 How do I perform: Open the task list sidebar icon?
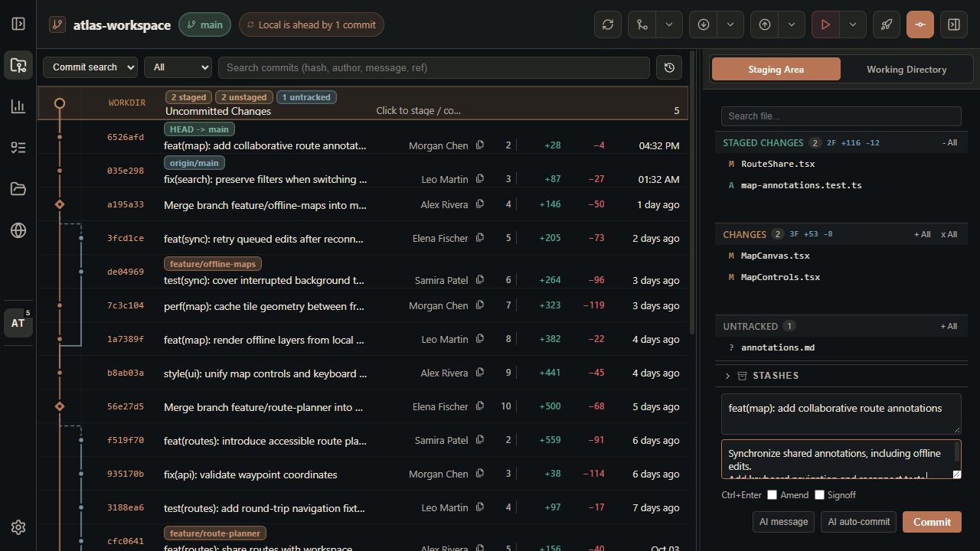pos(18,148)
